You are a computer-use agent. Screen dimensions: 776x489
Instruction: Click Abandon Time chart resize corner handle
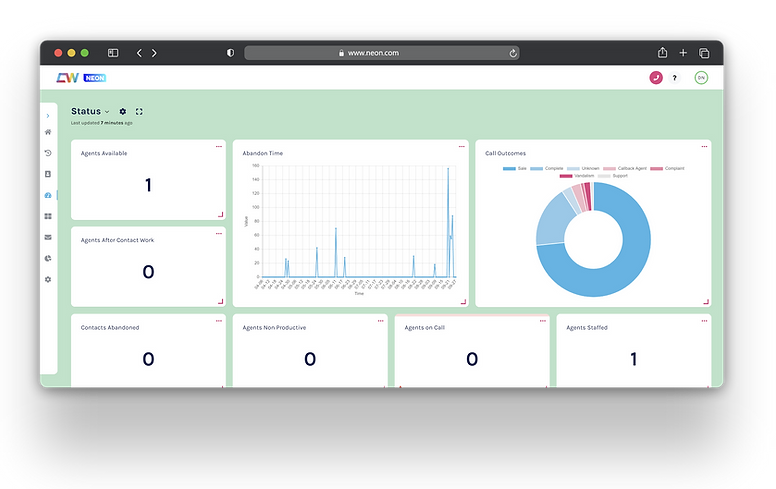pyautogui.click(x=464, y=301)
